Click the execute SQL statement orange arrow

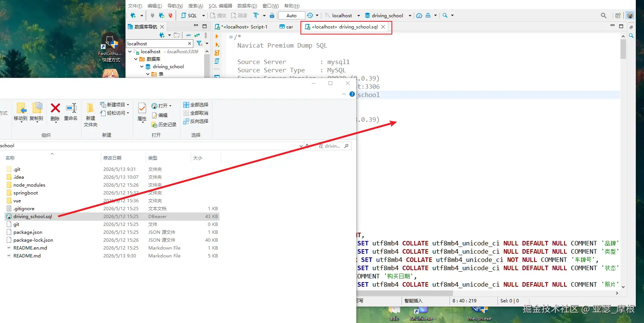coord(217,36)
